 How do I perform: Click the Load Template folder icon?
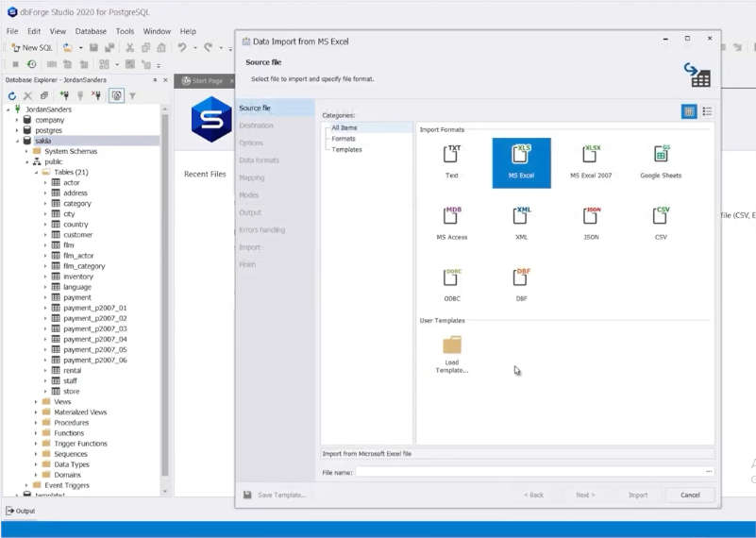(452, 347)
